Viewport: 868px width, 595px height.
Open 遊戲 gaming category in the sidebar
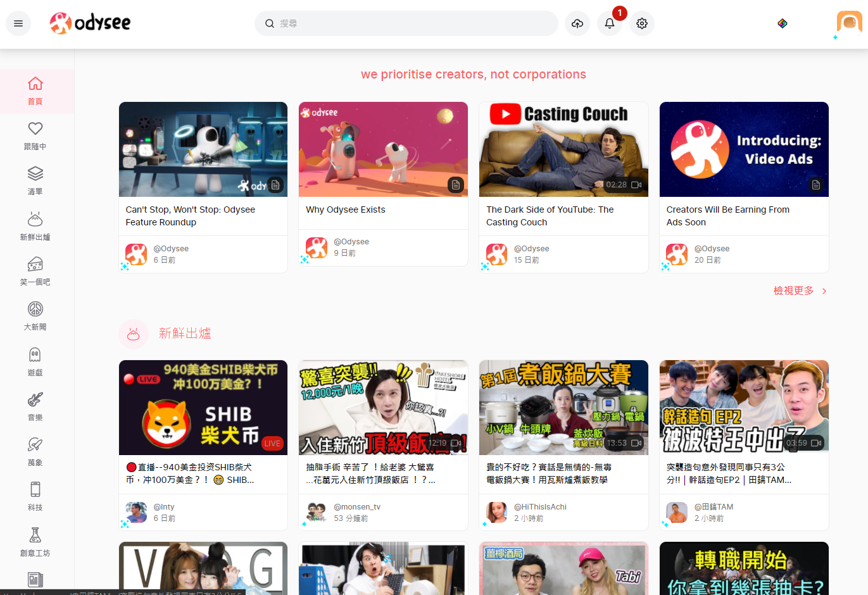tap(35, 363)
